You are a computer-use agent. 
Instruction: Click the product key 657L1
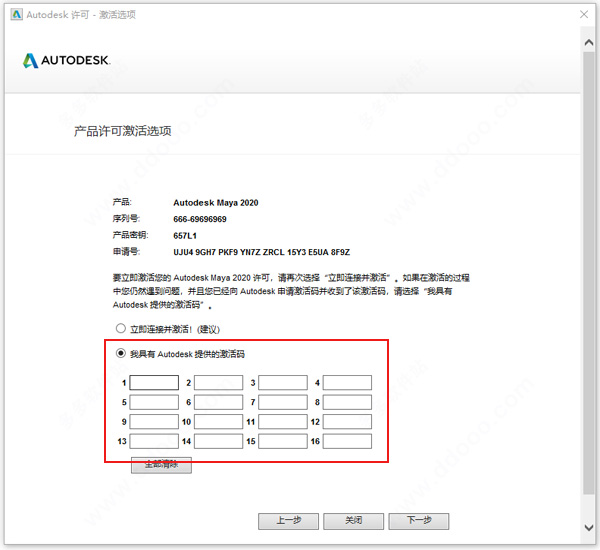[185, 236]
